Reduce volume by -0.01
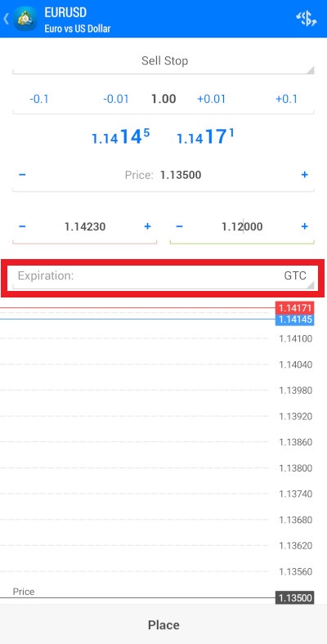This screenshot has height=644, width=327. click(x=116, y=99)
